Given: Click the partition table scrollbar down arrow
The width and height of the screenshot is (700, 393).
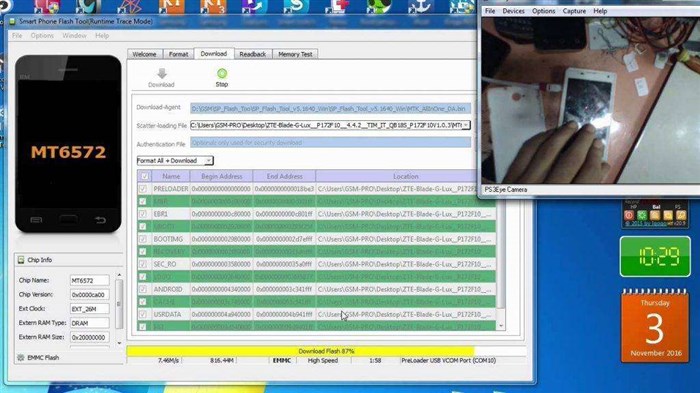Looking at the screenshot, I should pos(500,326).
